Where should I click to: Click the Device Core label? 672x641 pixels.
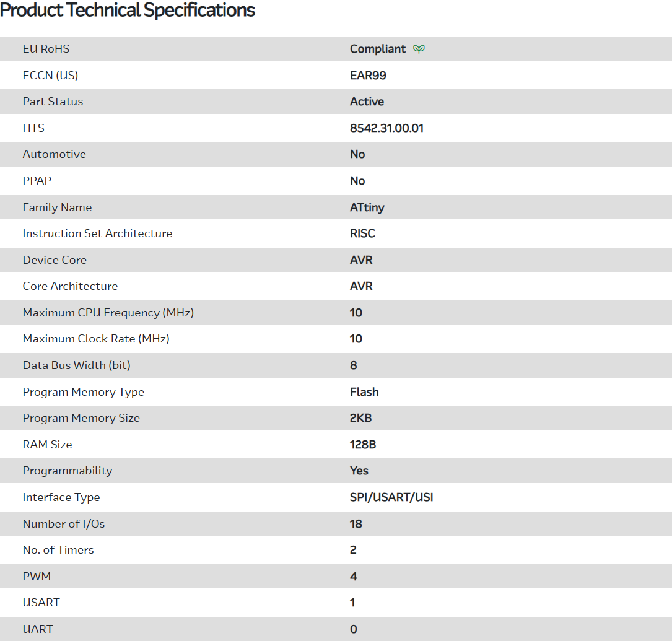click(55, 260)
